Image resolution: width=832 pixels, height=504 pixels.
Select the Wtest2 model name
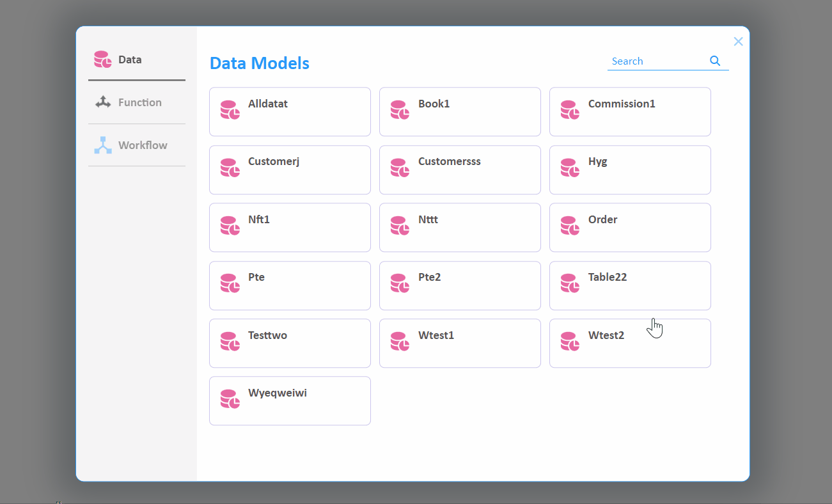[606, 335]
